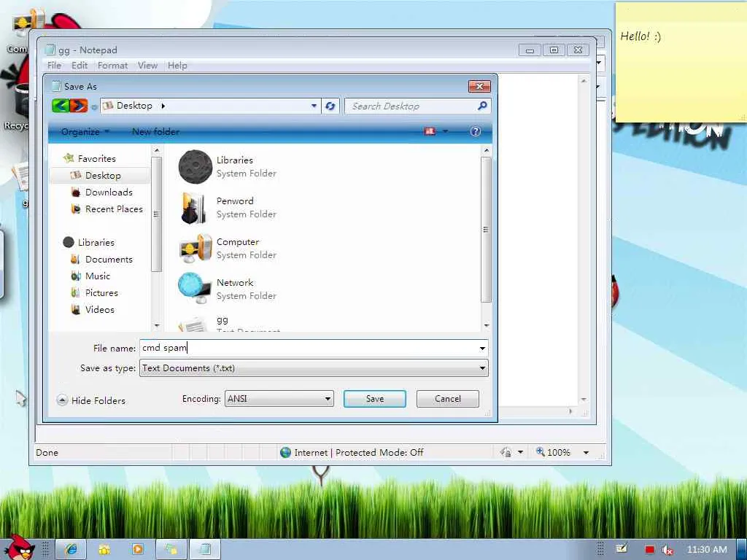Expand the Desktop breadcrumb arrow
This screenshot has height=560, width=747.
click(163, 106)
